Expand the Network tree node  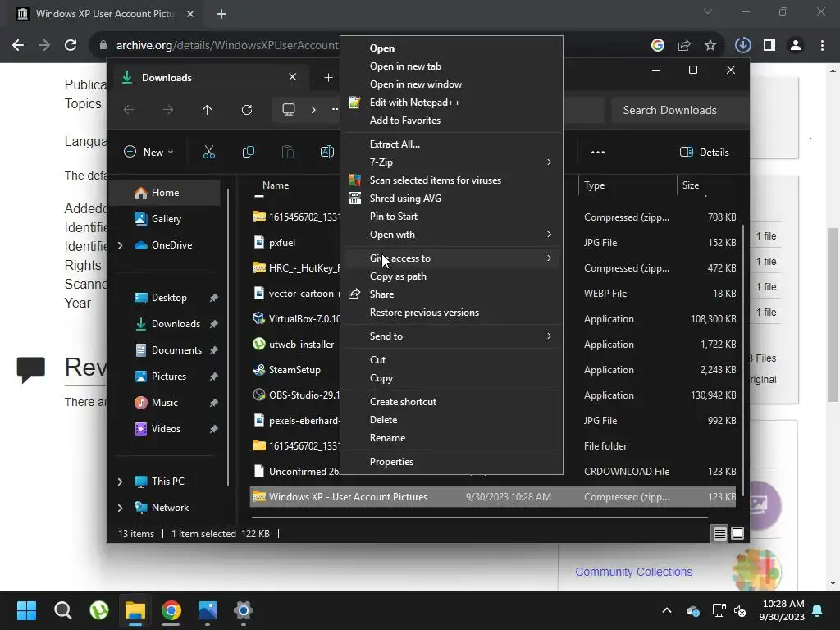point(120,508)
